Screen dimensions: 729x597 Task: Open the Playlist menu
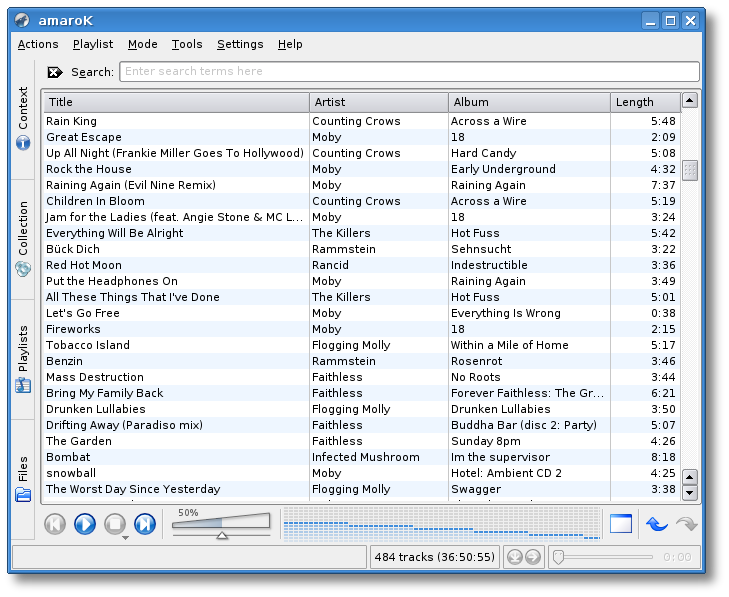click(93, 44)
